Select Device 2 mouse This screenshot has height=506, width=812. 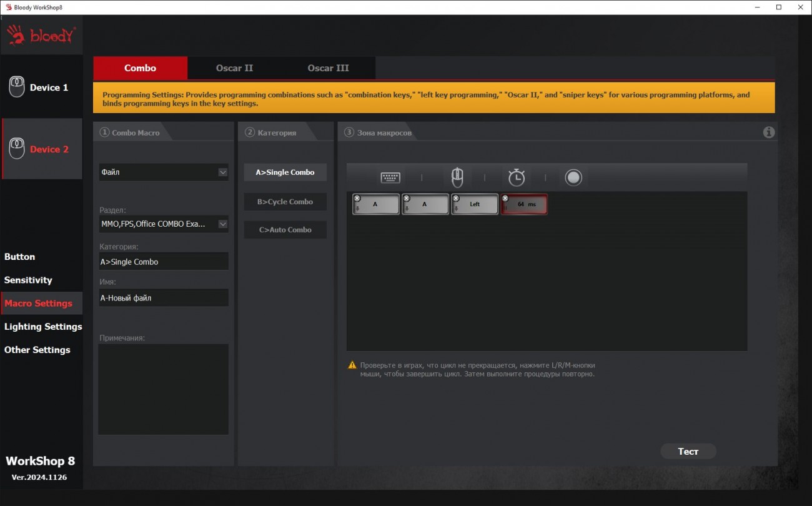42,149
